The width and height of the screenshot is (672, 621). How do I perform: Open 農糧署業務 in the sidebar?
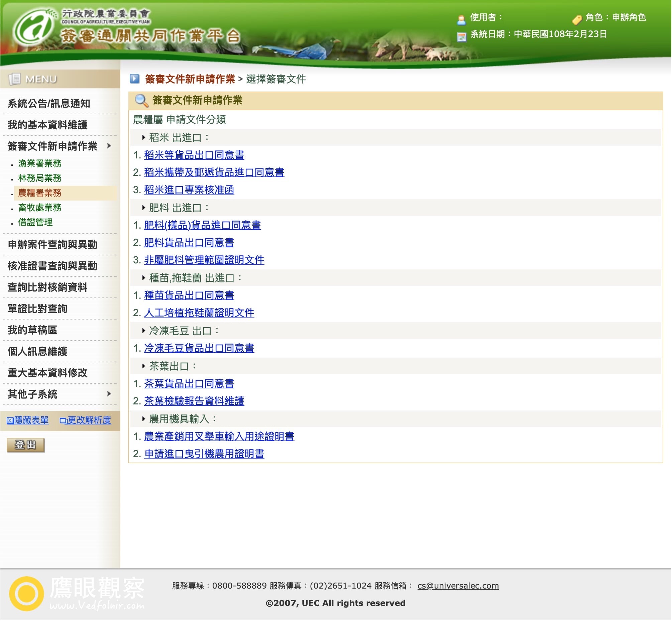(40, 193)
